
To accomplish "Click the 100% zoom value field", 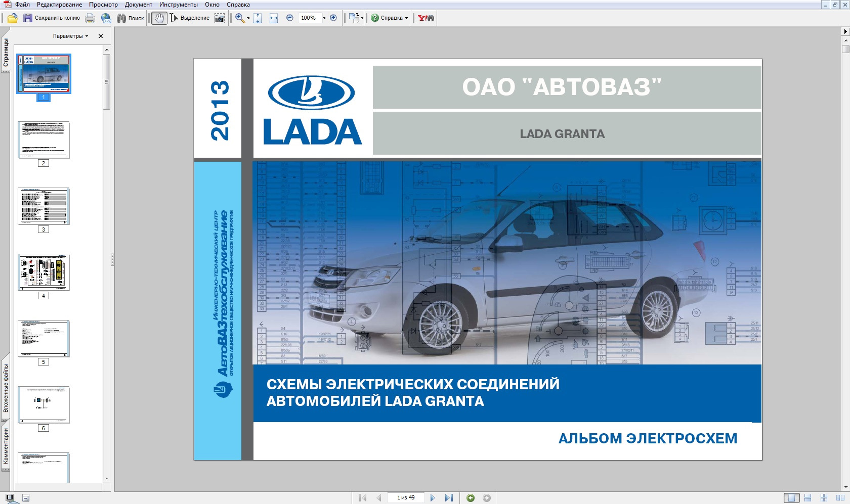I will pyautogui.click(x=309, y=18).
